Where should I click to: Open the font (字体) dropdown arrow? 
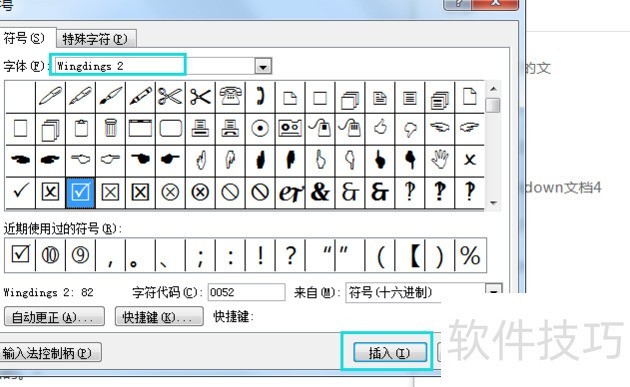click(263, 66)
